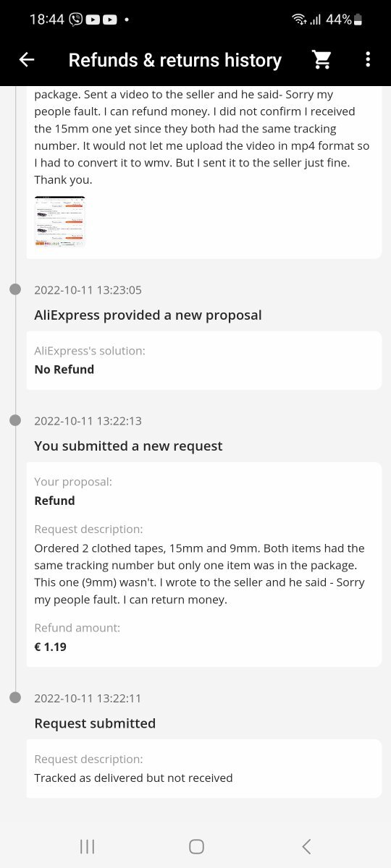Tap Android home button
Screen dimensions: 391x868
pos(196,846)
